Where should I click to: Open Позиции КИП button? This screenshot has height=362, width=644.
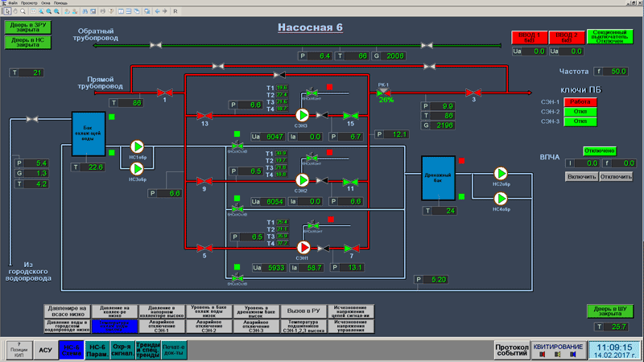point(19,350)
